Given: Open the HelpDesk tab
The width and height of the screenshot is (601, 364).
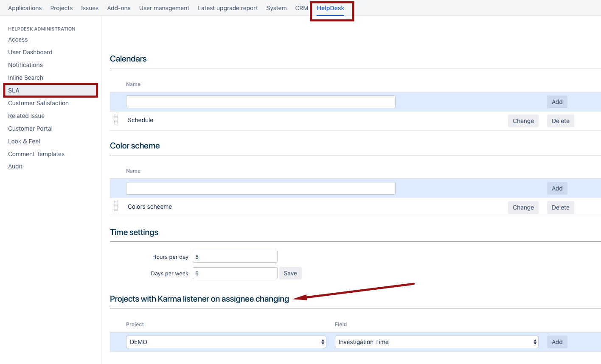Looking at the screenshot, I should pos(330,8).
